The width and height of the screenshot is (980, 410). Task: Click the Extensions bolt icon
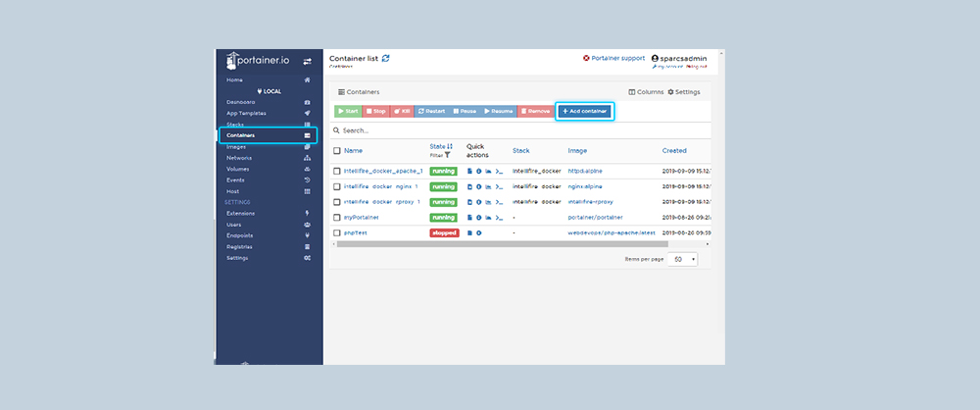click(307, 214)
